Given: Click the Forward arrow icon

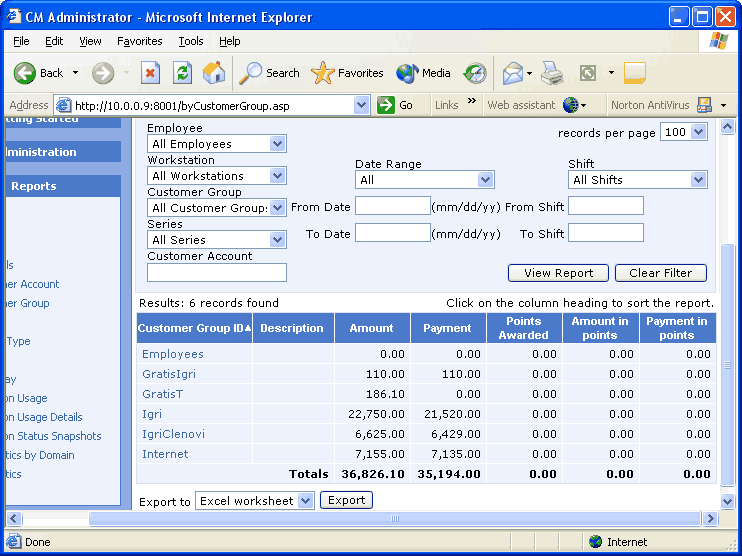Looking at the screenshot, I should pyautogui.click(x=103, y=73).
